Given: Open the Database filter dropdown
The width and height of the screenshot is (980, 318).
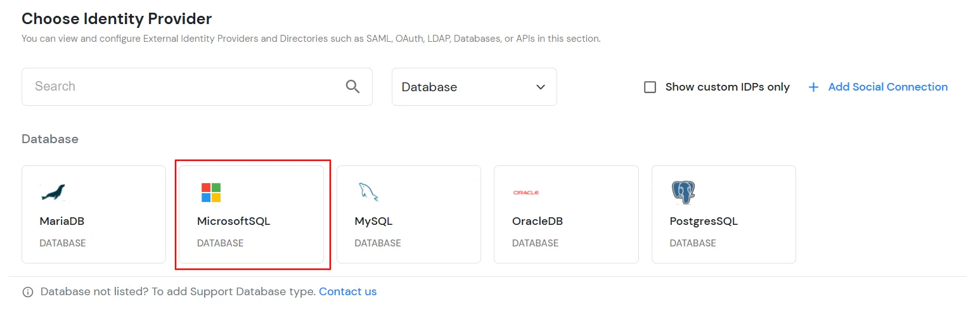Looking at the screenshot, I should (x=474, y=87).
